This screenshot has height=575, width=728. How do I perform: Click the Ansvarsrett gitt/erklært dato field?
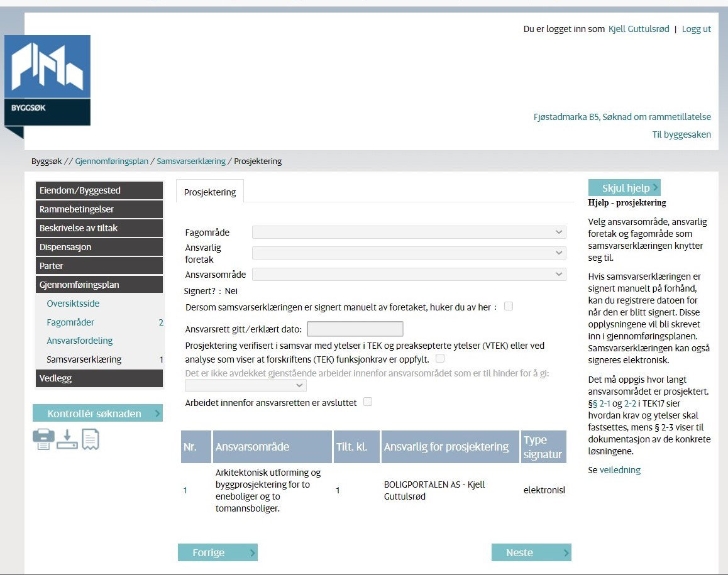click(x=355, y=329)
